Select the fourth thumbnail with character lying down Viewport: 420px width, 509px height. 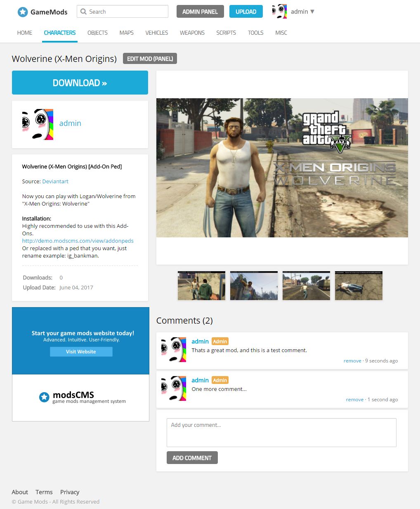coord(359,286)
